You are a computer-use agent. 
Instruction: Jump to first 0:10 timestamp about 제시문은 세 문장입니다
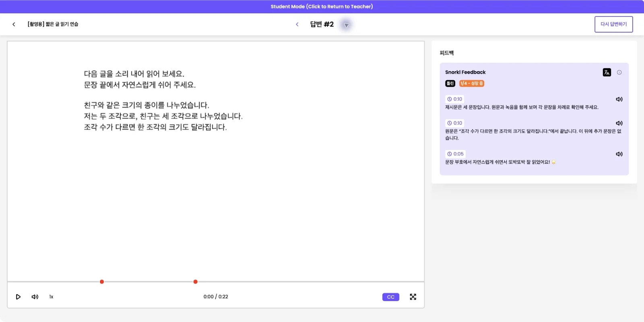click(x=455, y=99)
